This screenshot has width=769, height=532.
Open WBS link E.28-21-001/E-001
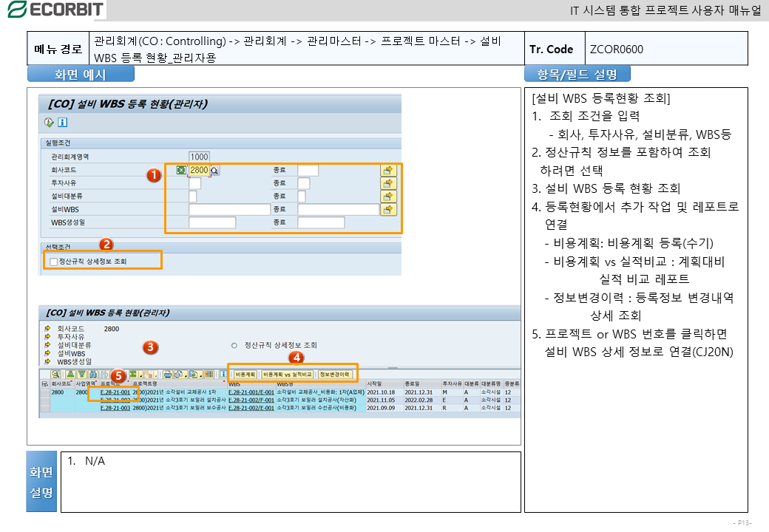coord(251,392)
